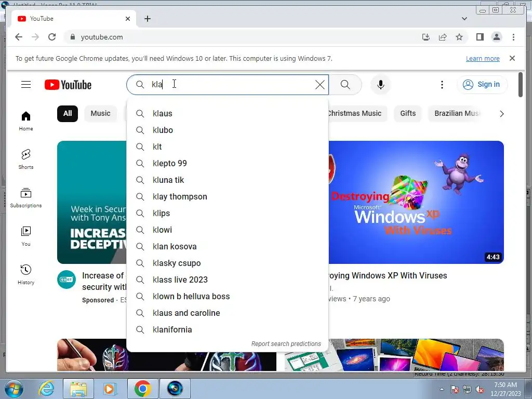
Task: Click Report search predictions link
Action: (286, 344)
